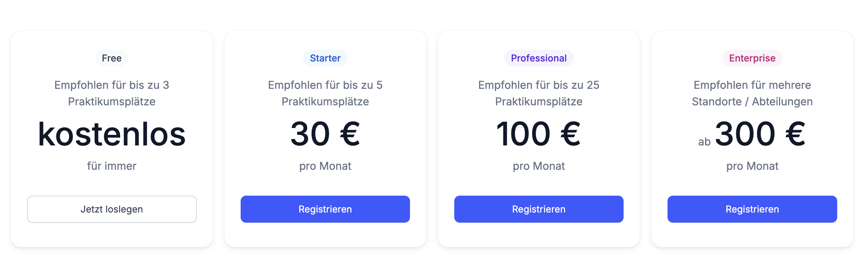Click "Registrieren" on the Professional plan
The image size is (868, 274).
click(538, 209)
